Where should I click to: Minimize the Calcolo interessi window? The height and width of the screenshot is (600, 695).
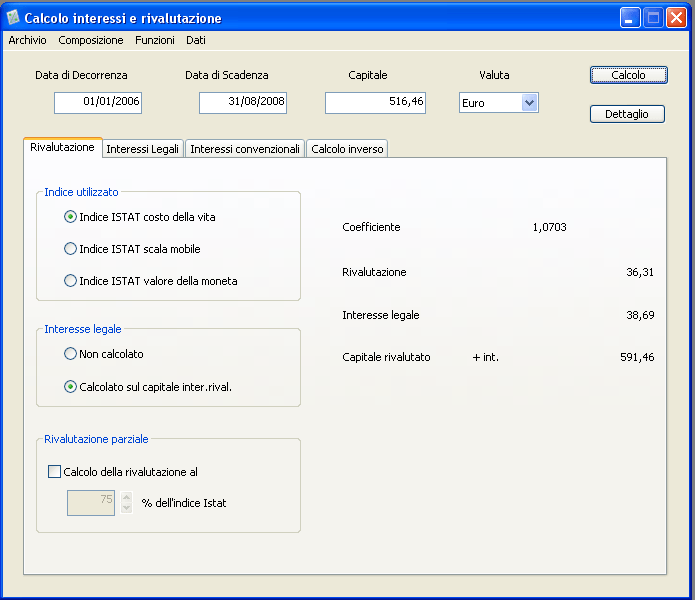pyautogui.click(x=629, y=18)
